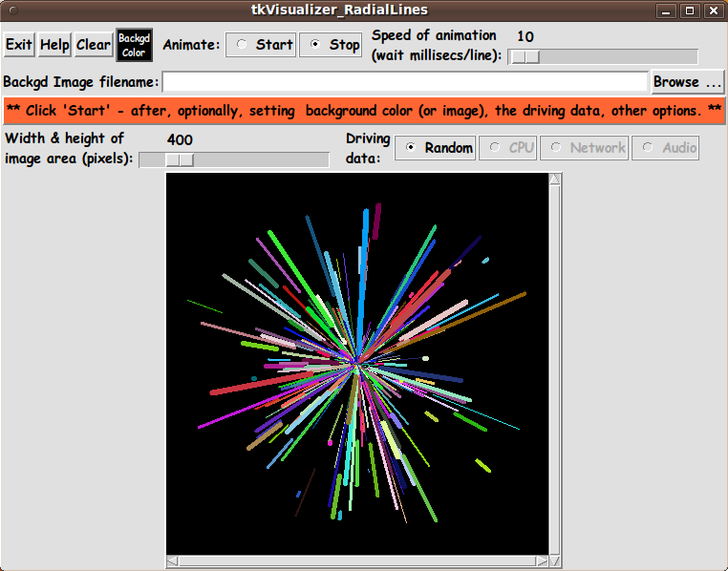
Task: Click the orange 'Click Start' message bar
Action: click(x=364, y=111)
